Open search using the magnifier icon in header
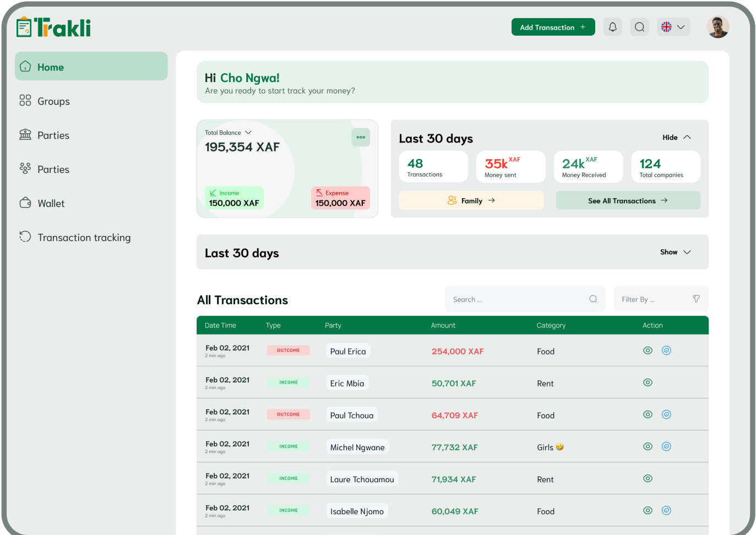 click(x=639, y=27)
